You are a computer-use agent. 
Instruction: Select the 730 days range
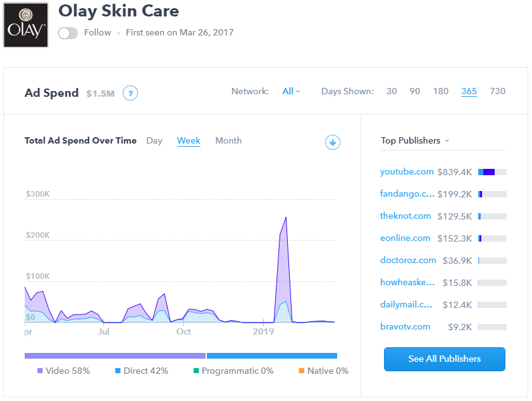[x=498, y=91]
